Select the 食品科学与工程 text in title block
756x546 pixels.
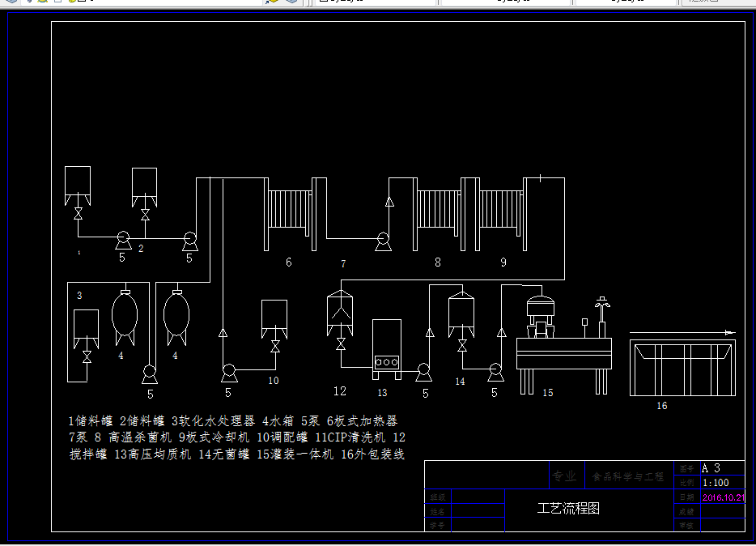[628, 476]
